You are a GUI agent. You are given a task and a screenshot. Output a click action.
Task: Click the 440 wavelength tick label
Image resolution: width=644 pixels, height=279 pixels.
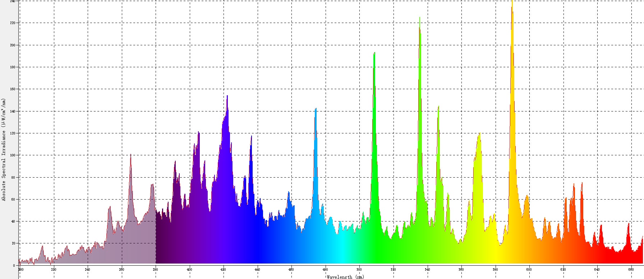pos(257,269)
